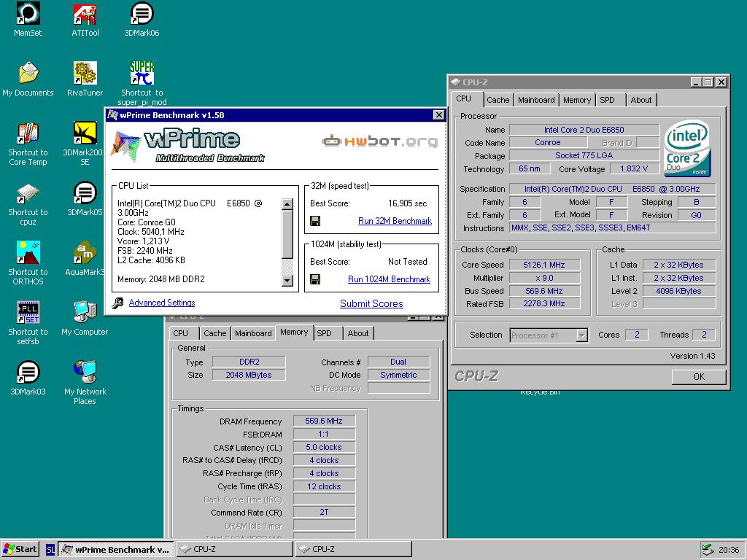Open the Processor #1 selection dropdown
Image resolution: width=747 pixels, height=560 pixels.
pos(581,335)
